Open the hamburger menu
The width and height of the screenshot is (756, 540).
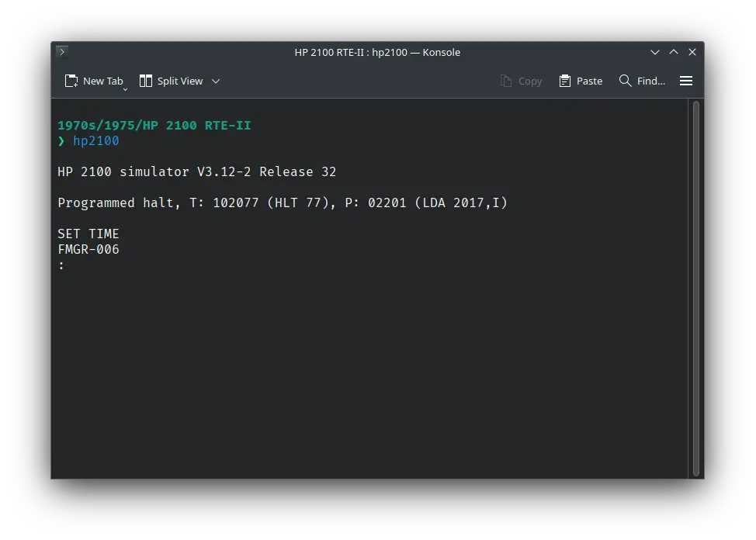(x=686, y=81)
